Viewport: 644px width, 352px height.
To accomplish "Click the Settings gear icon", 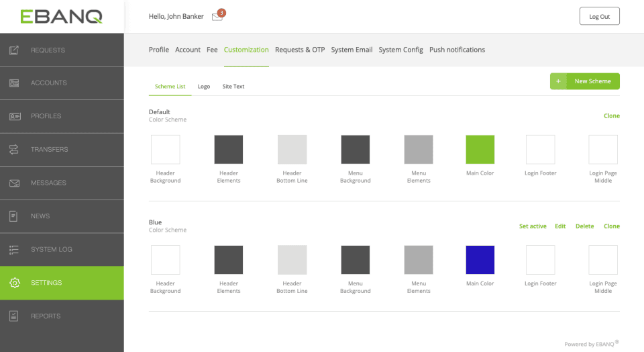I will [x=14, y=283].
